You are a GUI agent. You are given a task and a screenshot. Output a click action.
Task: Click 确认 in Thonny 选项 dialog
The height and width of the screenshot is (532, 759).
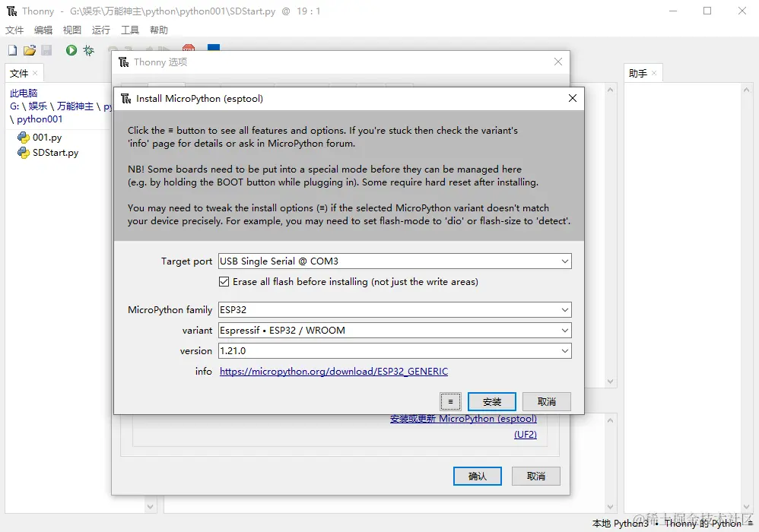coord(478,476)
